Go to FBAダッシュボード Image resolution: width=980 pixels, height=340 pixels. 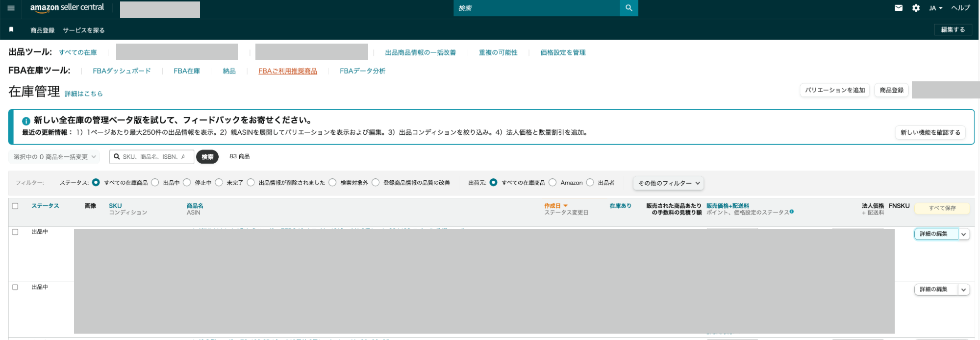point(122,71)
